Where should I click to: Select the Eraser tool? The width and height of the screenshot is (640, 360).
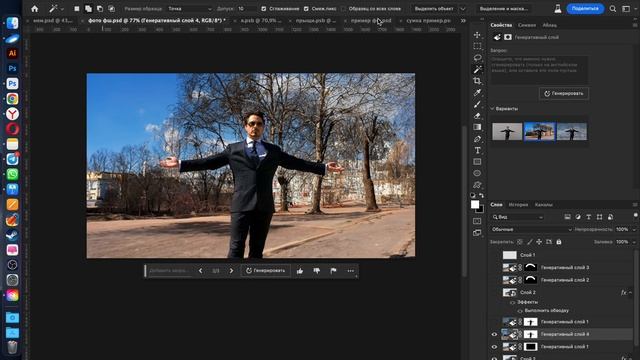coord(477,116)
